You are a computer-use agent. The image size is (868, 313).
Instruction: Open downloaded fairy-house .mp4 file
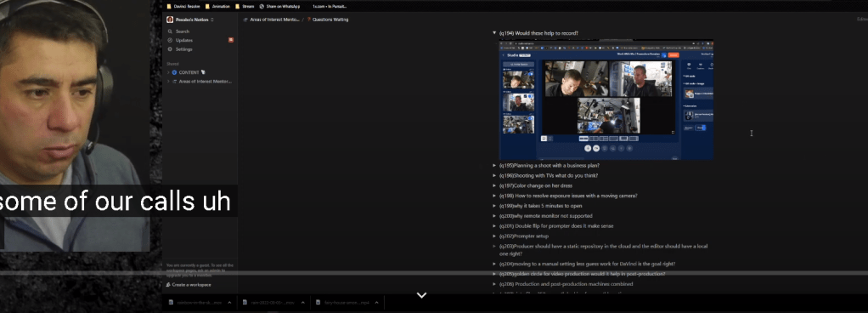343,303
